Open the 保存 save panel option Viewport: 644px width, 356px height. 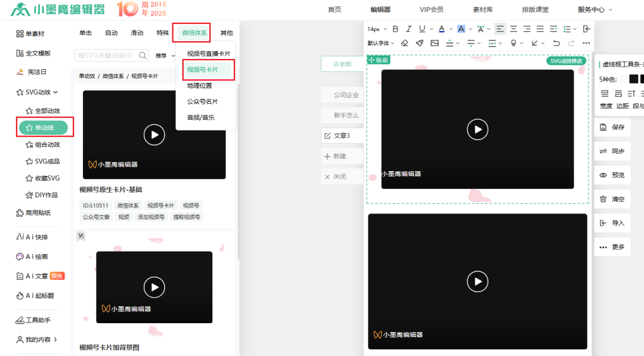[x=612, y=127]
